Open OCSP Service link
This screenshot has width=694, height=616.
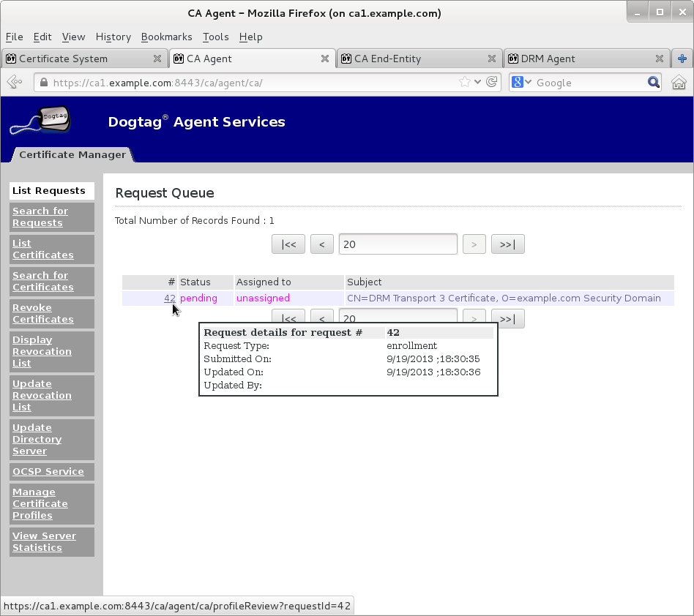coord(48,471)
